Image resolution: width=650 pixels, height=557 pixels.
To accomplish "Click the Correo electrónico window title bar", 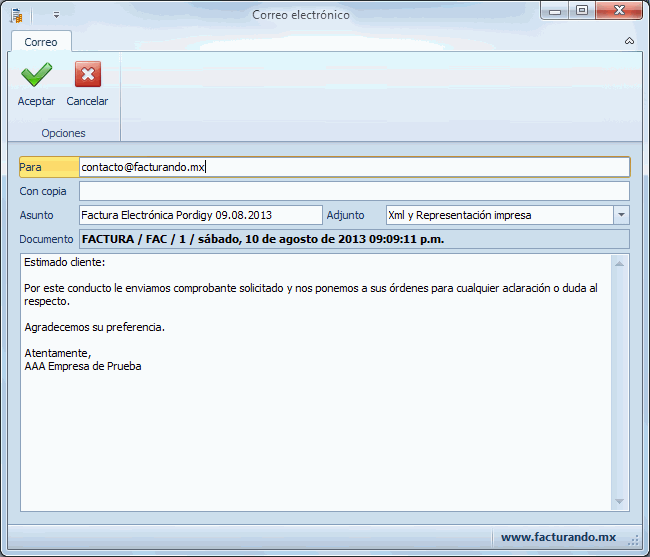I will 300,15.
